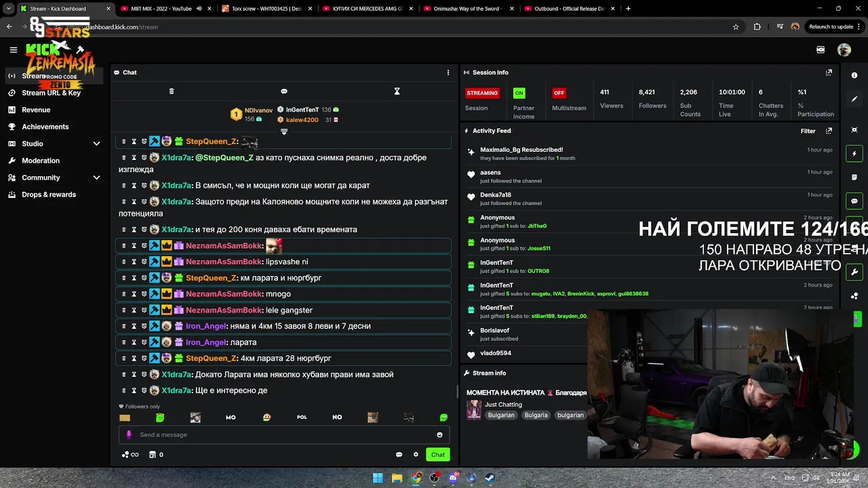Open Achievements in the sidebar
This screenshot has width=868, height=488.
pos(45,127)
